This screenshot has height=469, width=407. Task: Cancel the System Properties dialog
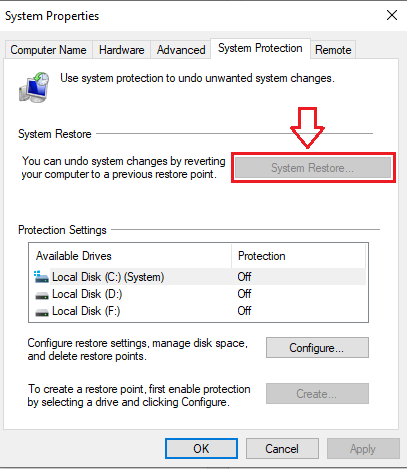(282, 449)
